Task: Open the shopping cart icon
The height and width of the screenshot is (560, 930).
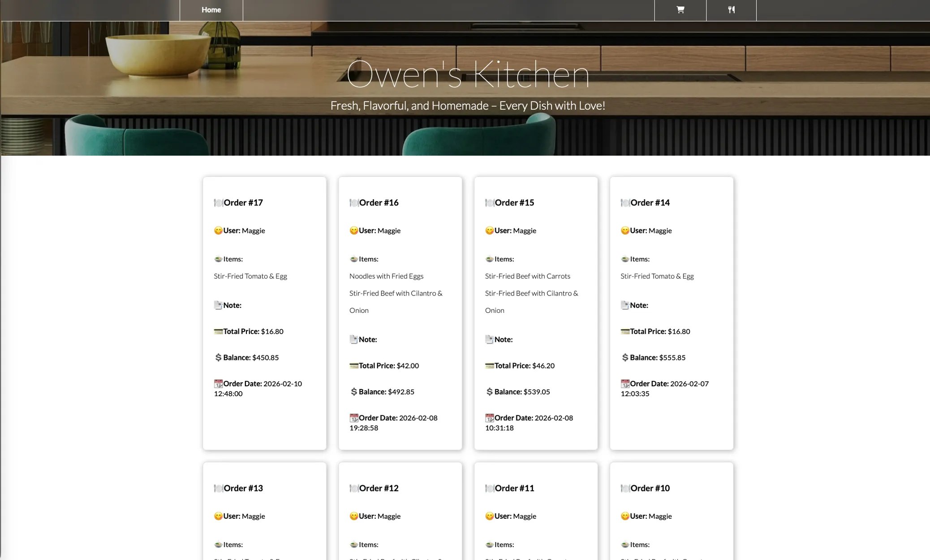Action: 680,10
